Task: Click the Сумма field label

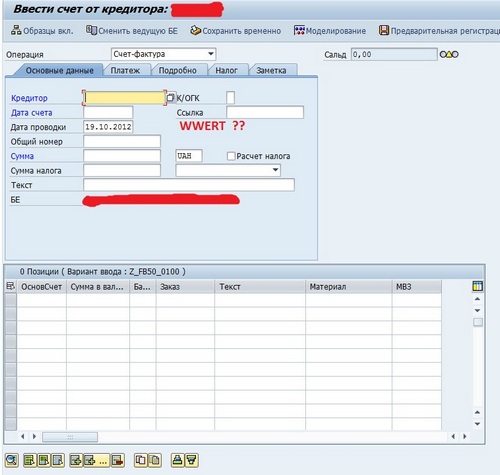Action: point(22,156)
